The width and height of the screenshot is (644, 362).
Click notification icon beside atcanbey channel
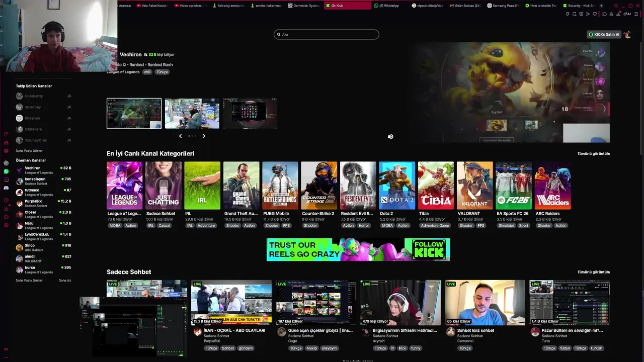pyautogui.click(x=69, y=107)
